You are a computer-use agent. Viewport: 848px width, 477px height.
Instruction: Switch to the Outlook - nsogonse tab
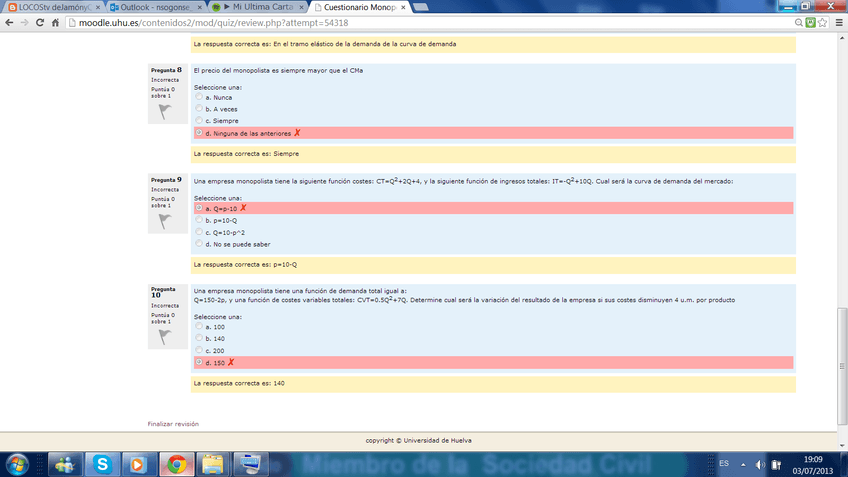coord(154,8)
